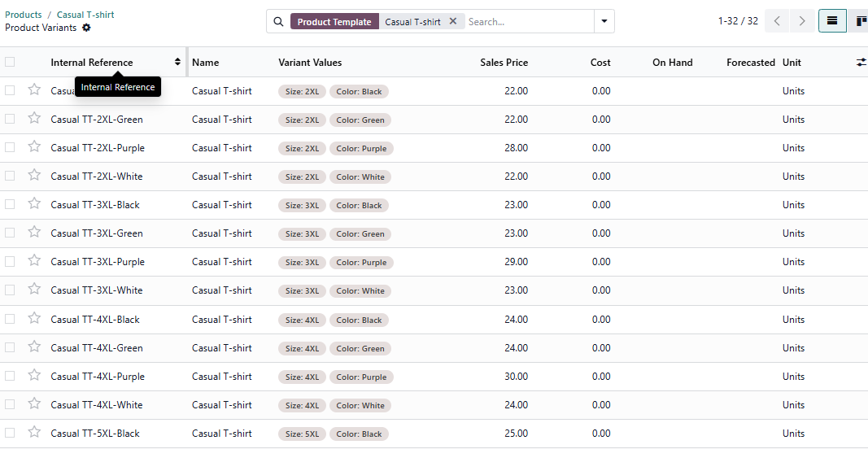868x449 pixels.
Task: Open Casual T-shirt breadcrumb link
Action: [85, 15]
